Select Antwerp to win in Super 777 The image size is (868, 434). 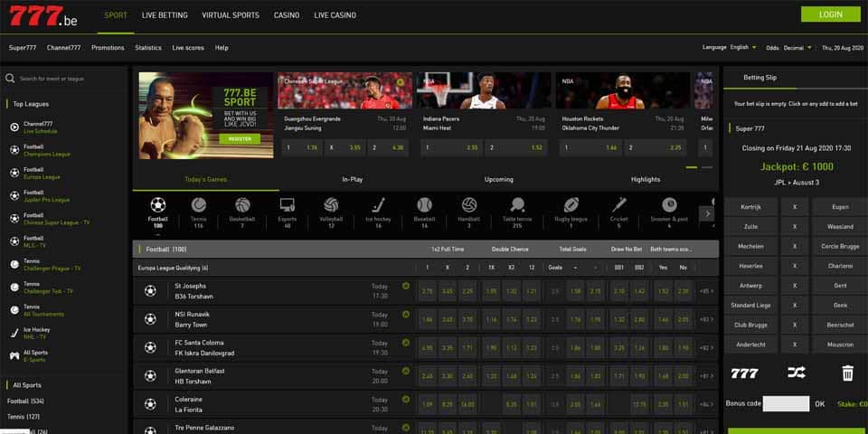pos(750,286)
